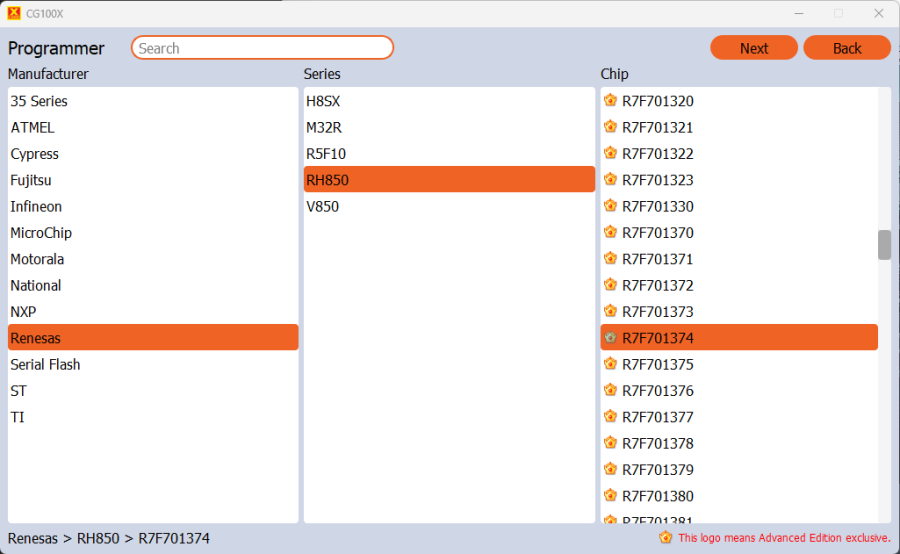Click the badge icon next to R7F701371
This screenshot has width=900, height=554.
point(610,259)
